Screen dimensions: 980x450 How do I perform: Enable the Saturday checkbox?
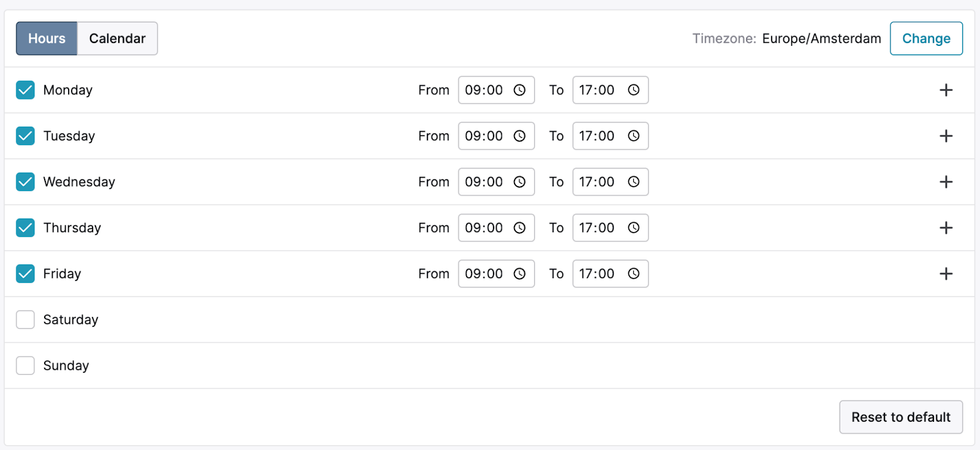25,320
